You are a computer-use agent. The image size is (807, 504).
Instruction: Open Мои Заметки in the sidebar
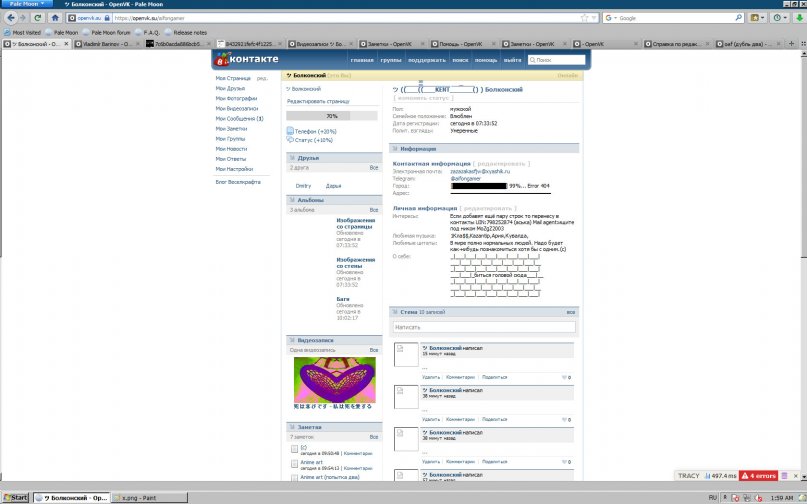pyautogui.click(x=231, y=129)
